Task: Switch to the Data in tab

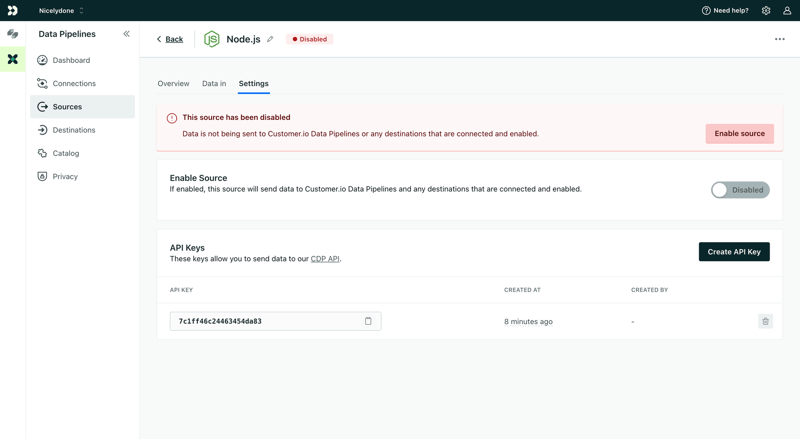Action: point(214,83)
